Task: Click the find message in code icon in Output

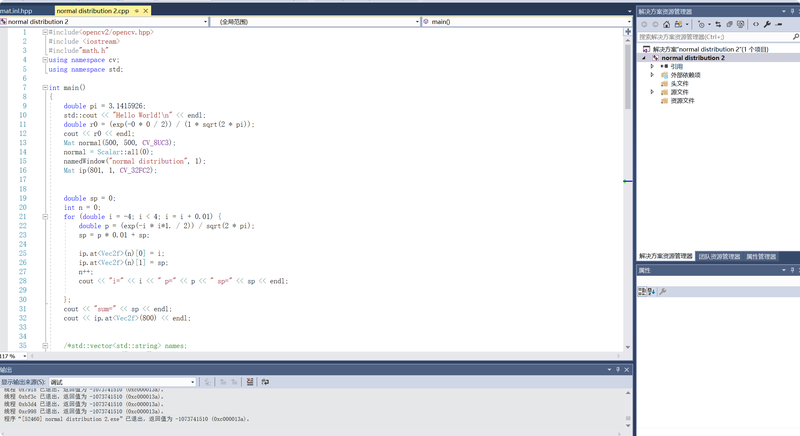Action: 208,382
